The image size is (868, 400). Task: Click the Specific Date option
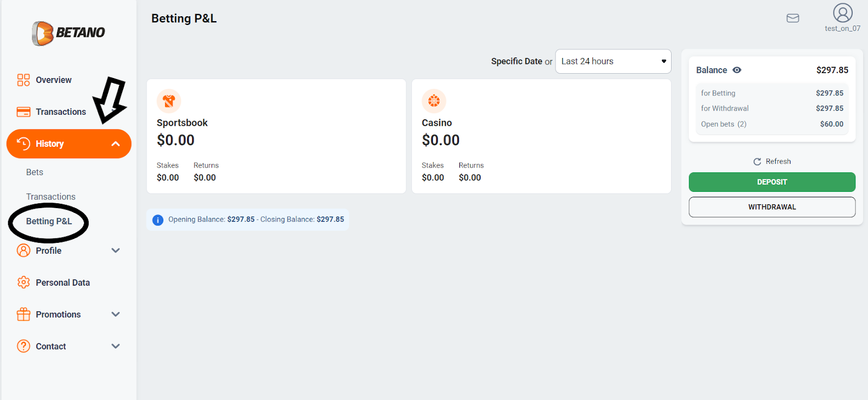click(516, 62)
